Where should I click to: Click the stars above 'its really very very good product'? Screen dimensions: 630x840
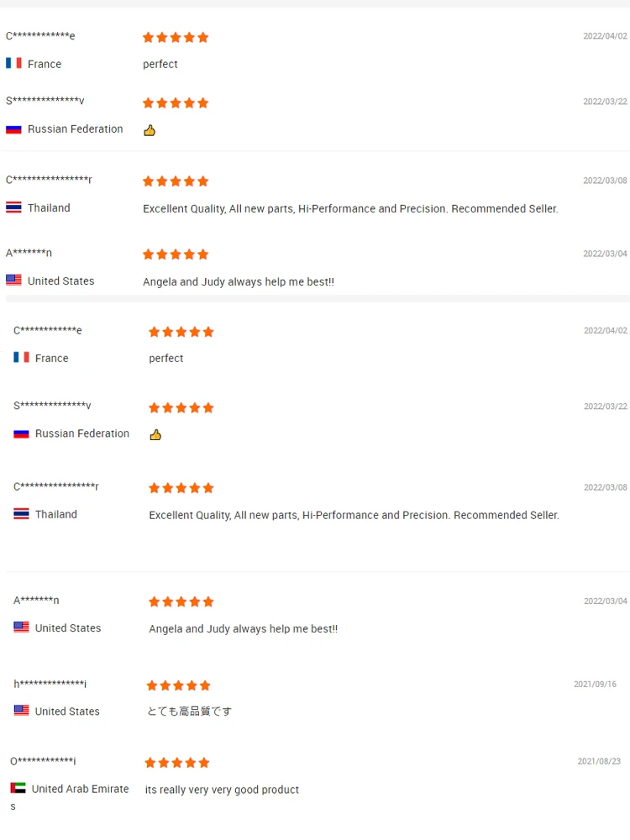click(x=176, y=763)
